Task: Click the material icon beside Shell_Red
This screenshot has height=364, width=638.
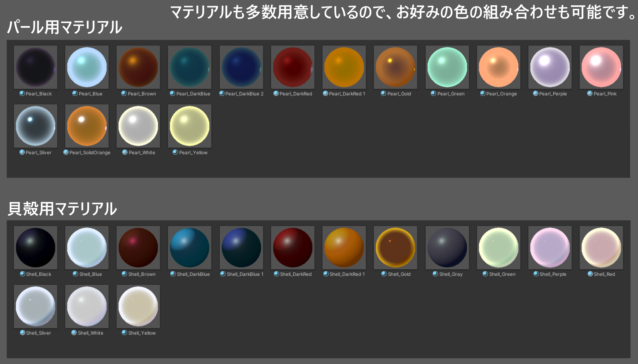Action: (x=590, y=274)
